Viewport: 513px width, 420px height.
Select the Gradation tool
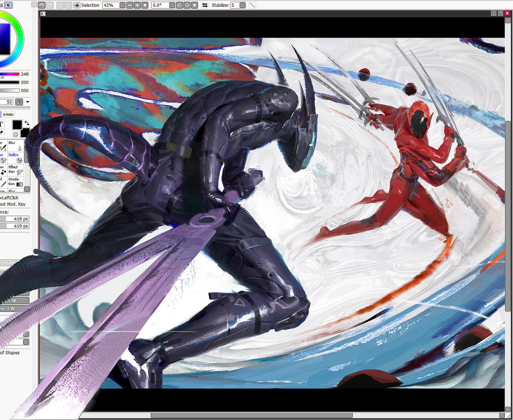(x=16, y=182)
